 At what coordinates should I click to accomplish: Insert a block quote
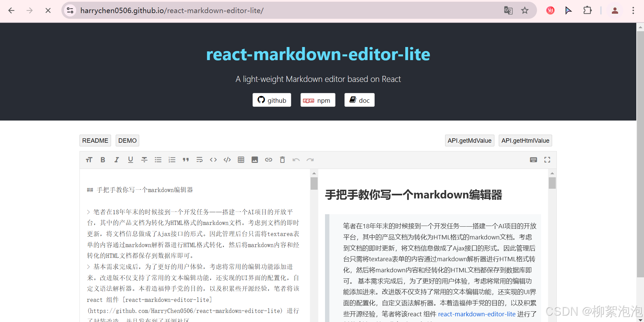point(186,160)
